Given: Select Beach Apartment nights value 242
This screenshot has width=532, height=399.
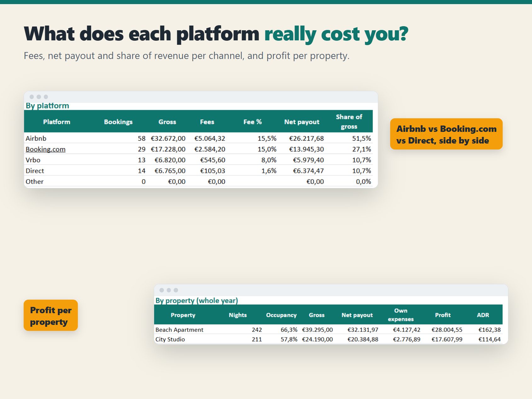Looking at the screenshot, I should coord(257,330).
